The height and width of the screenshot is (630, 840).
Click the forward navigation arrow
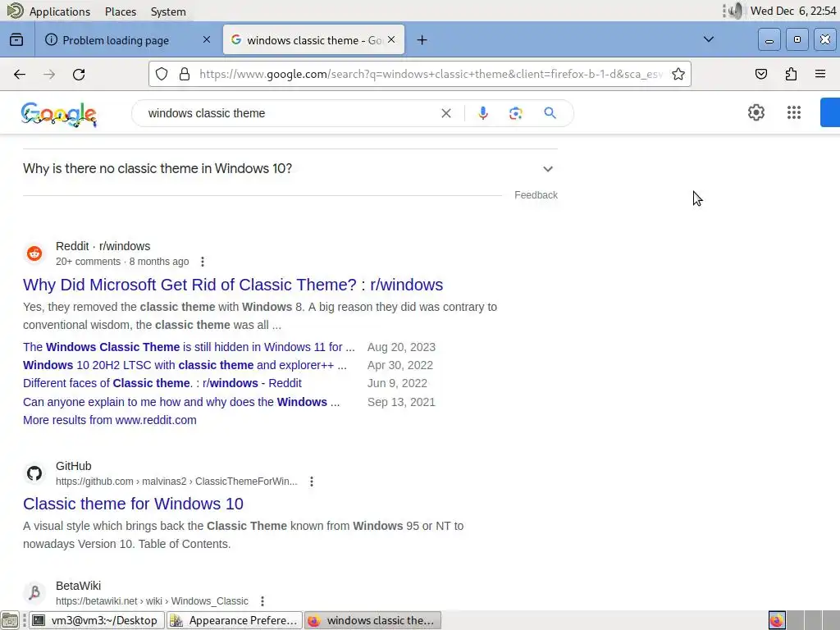tap(49, 75)
